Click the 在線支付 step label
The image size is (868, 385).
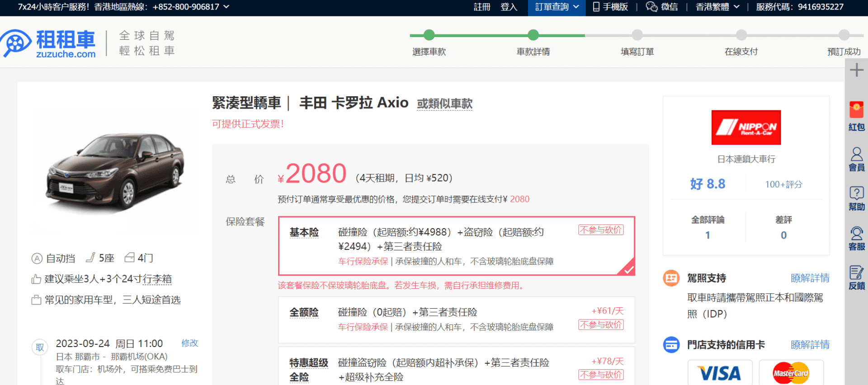coord(741,52)
